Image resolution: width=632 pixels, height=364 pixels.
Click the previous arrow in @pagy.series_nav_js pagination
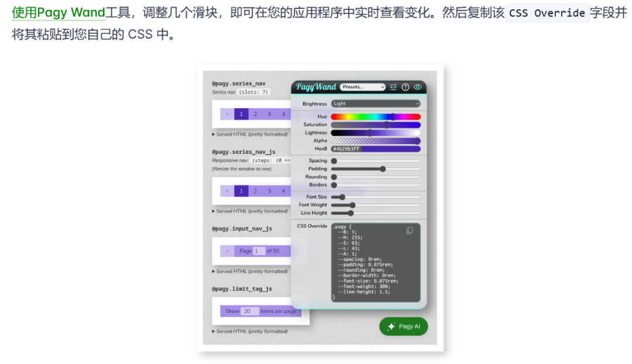(227, 191)
